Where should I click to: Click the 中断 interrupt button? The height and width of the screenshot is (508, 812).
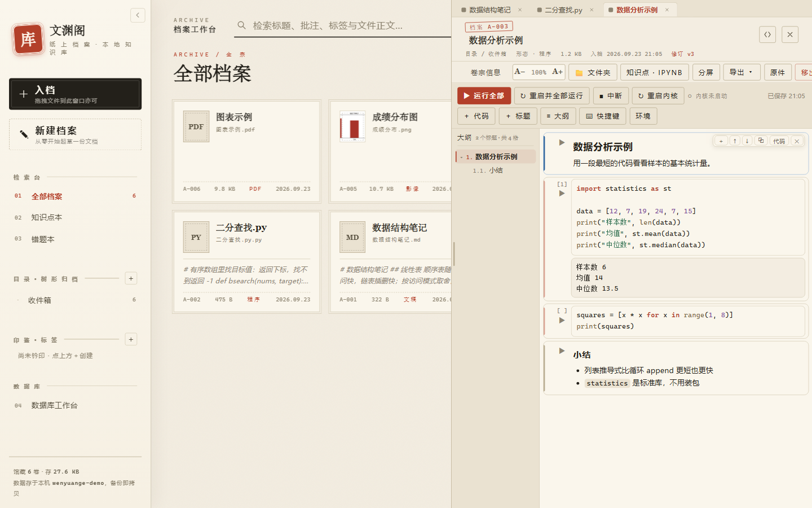pos(611,95)
